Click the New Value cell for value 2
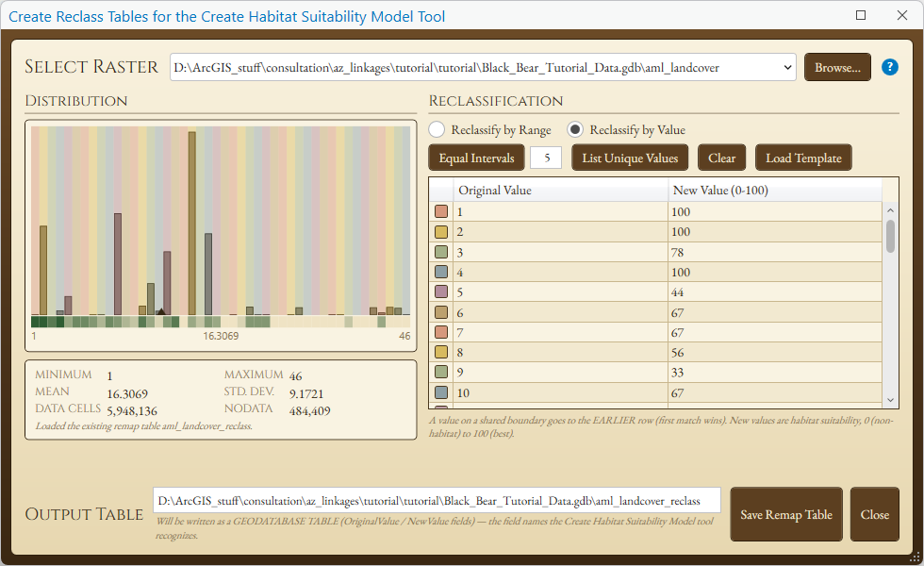The height and width of the screenshot is (566, 924). pyautogui.click(x=775, y=232)
